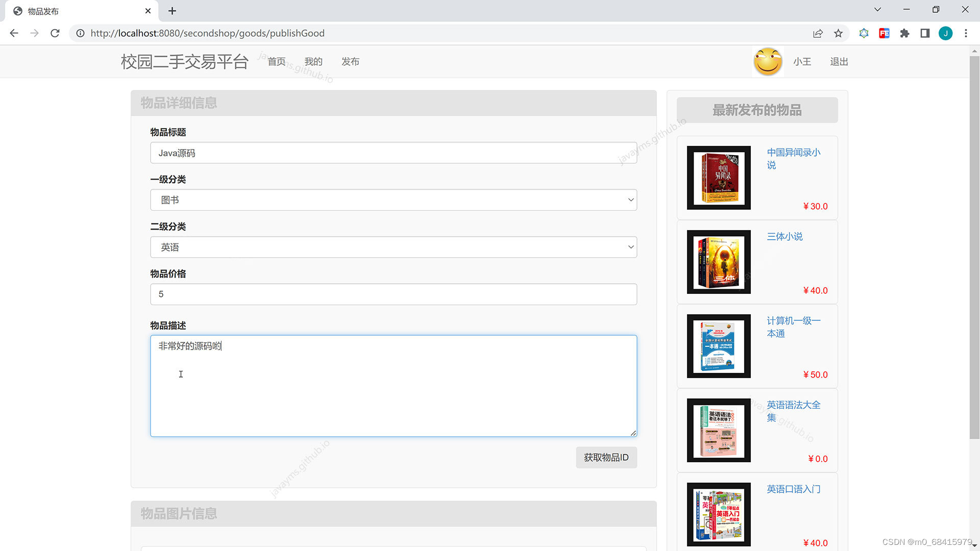Screen dimensions: 980x551
Task: Open a new browser tab with plus icon
Action: tap(172, 11)
